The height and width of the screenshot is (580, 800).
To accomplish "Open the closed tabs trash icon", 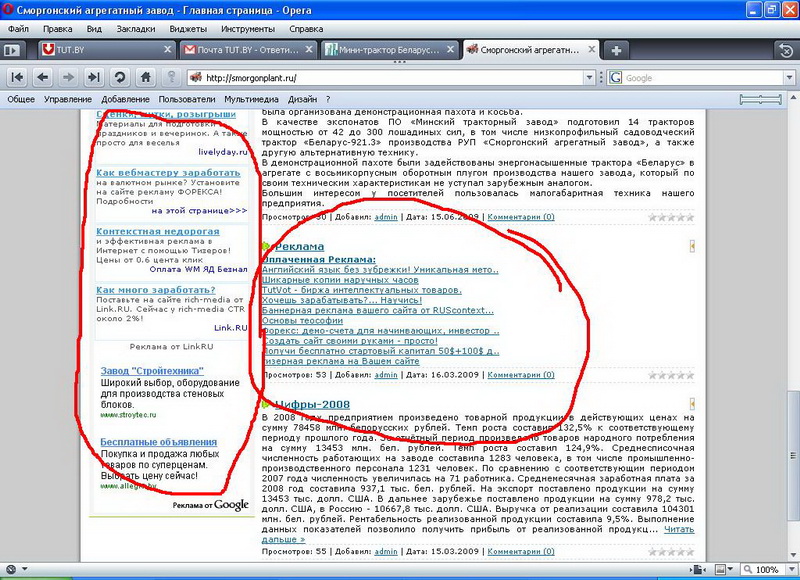I will pos(786,50).
